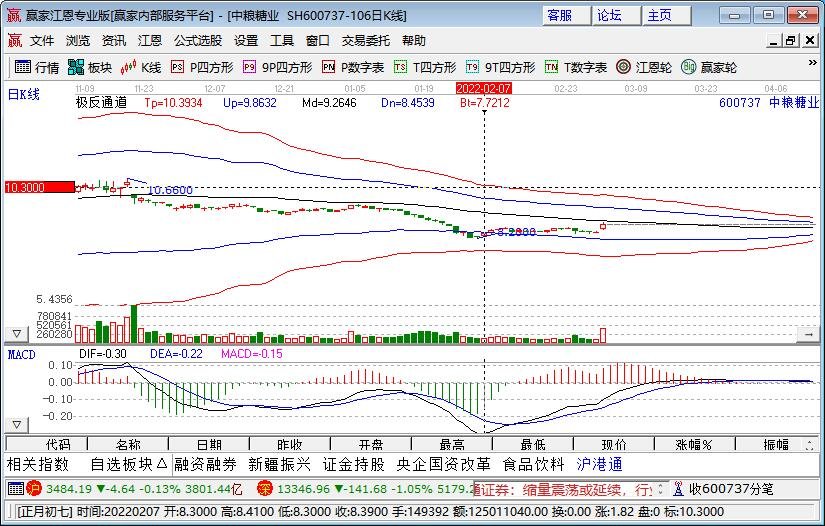825x526 pixels.
Task: Open the 窗口 menu
Action: pyautogui.click(x=318, y=41)
